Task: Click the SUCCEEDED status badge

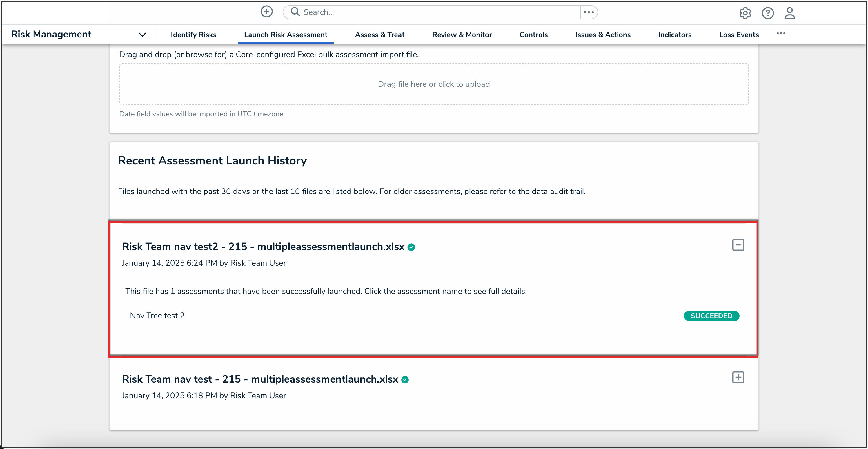Action: (x=711, y=316)
